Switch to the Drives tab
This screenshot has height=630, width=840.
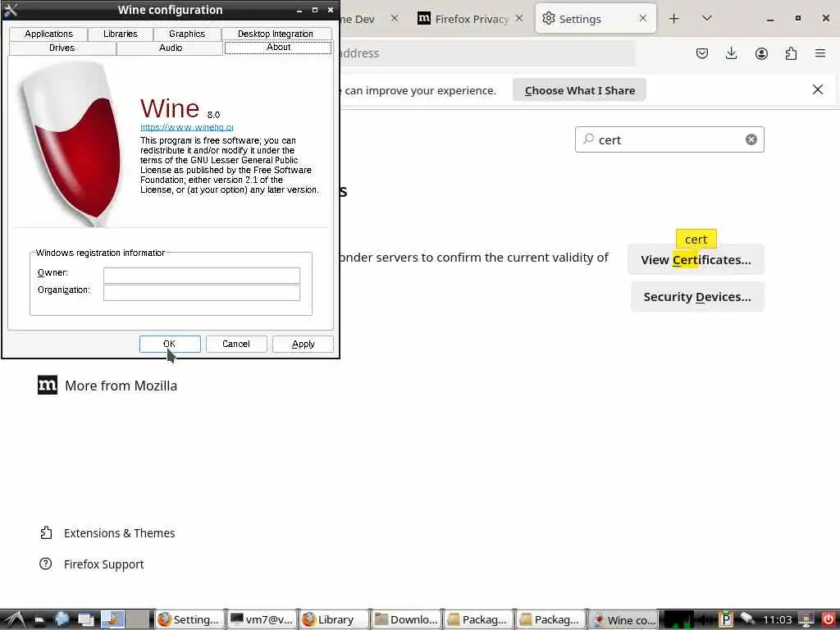coord(62,48)
